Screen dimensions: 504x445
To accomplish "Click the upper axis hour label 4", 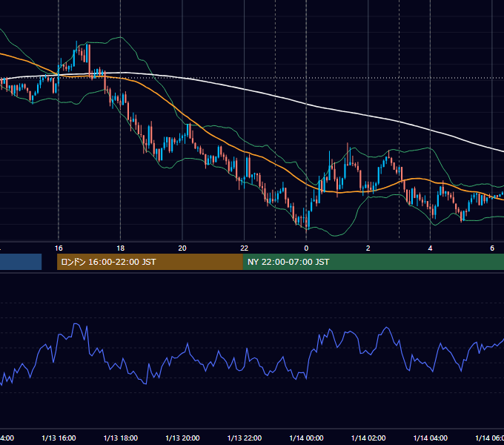I will [430, 248].
